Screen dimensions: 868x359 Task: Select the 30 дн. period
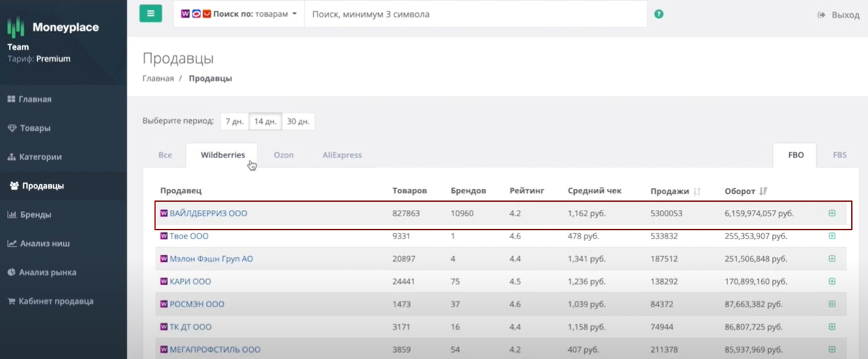298,122
